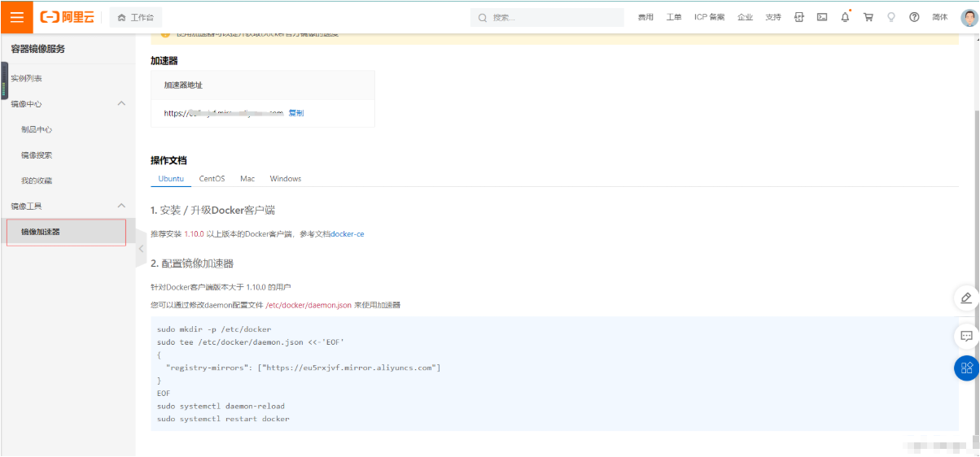The width and height of the screenshot is (980, 457).
Task: Click the help question mark icon
Action: pyautogui.click(x=914, y=17)
